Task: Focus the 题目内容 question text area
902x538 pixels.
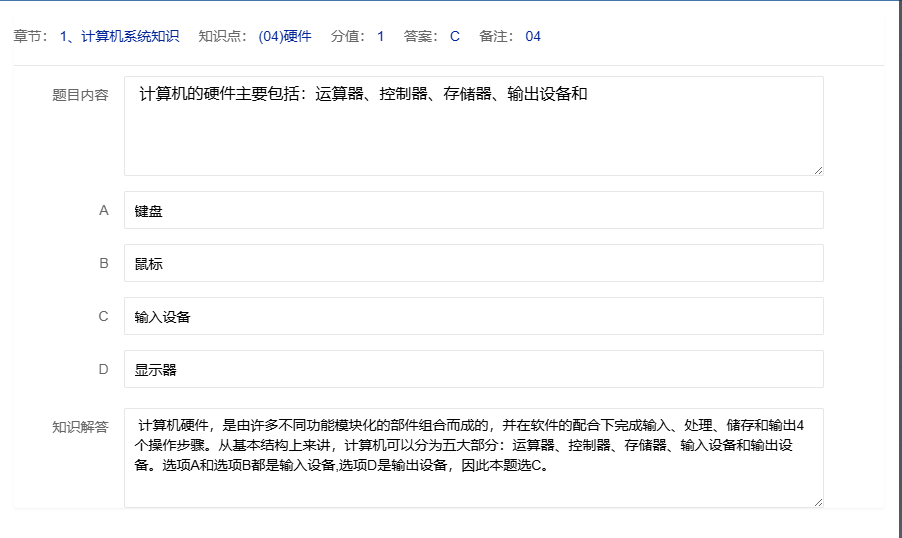Action: click(x=473, y=126)
